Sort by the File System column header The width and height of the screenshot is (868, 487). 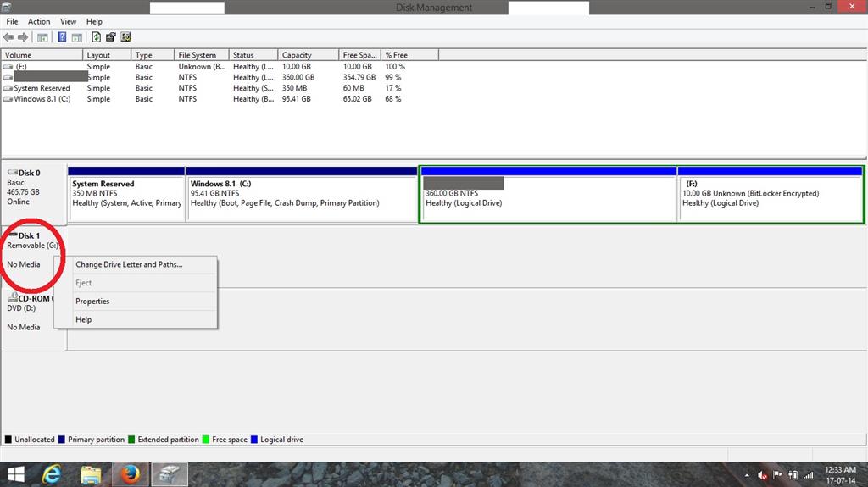[201, 55]
